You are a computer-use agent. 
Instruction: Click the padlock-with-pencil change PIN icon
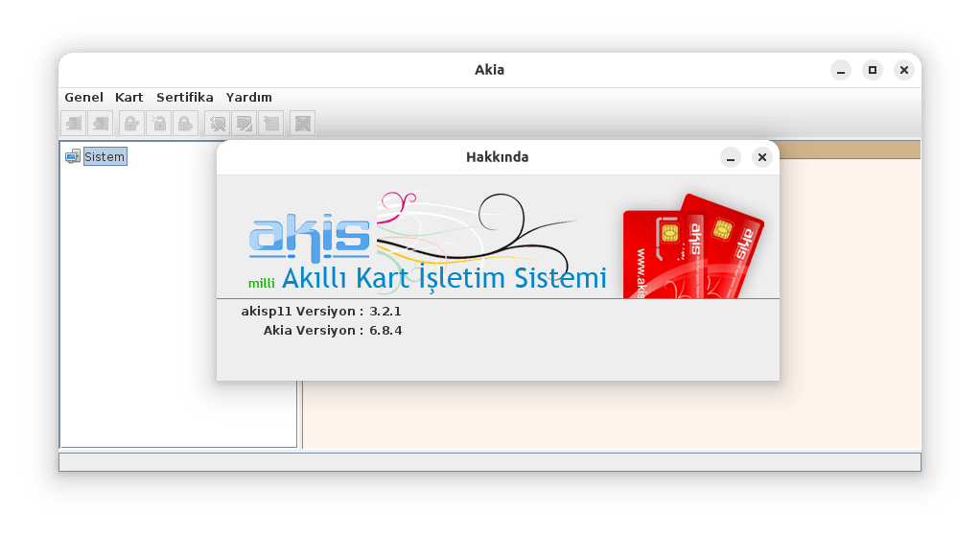[x=131, y=123]
